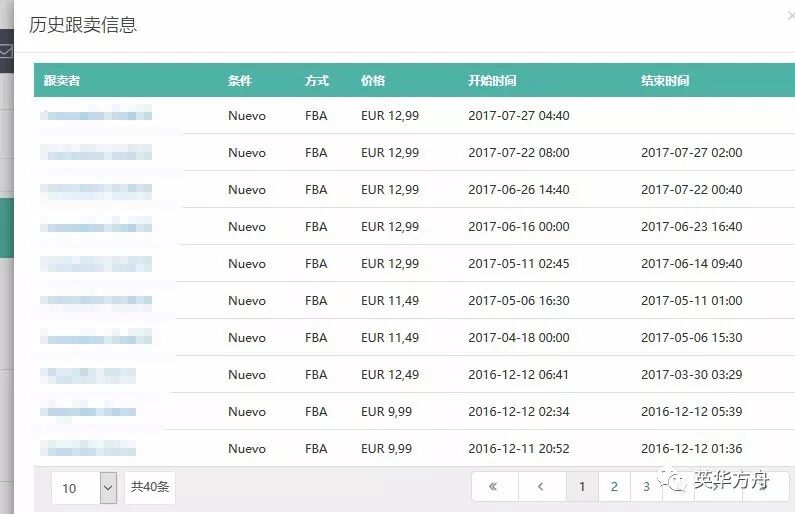The image size is (795, 514).
Task: Click price EUR 9,99 in 2016-12-12 02:34 row
Action: 386,412
